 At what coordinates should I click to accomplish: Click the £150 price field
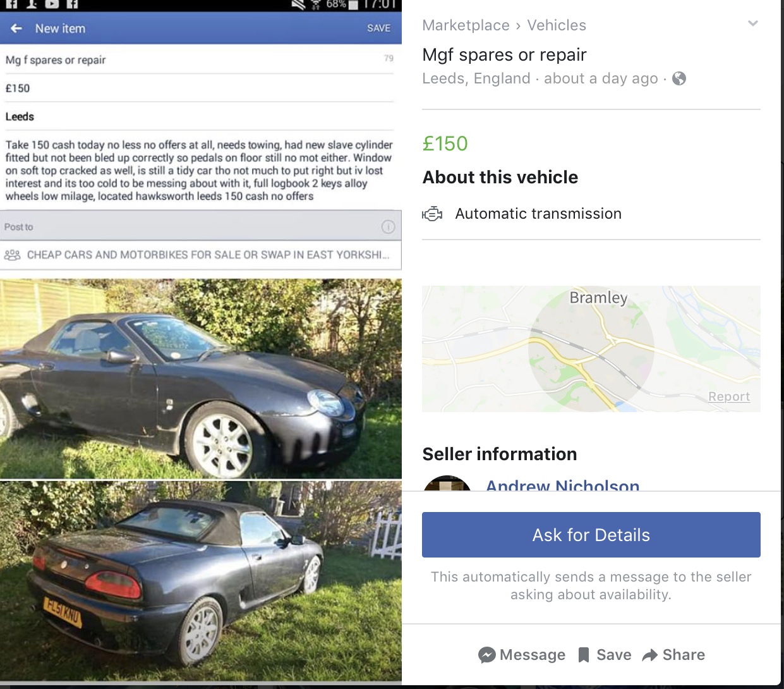(x=199, y=88)
